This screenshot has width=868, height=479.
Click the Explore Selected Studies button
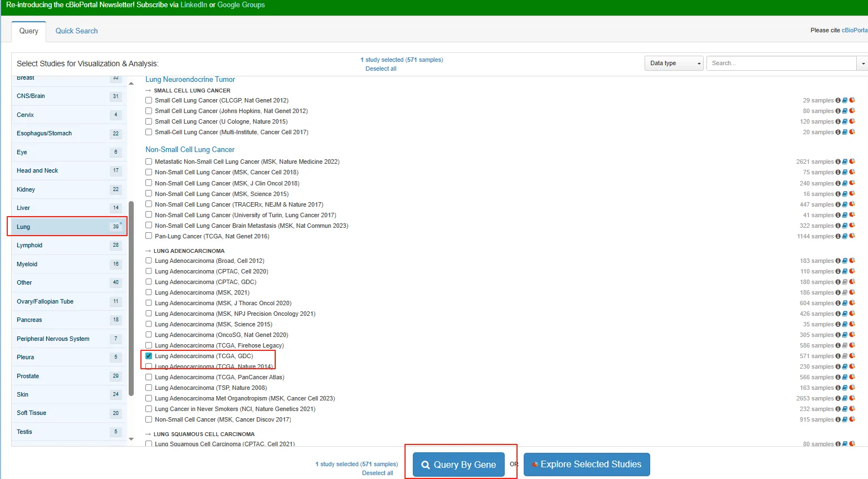(x=587, y=465)
